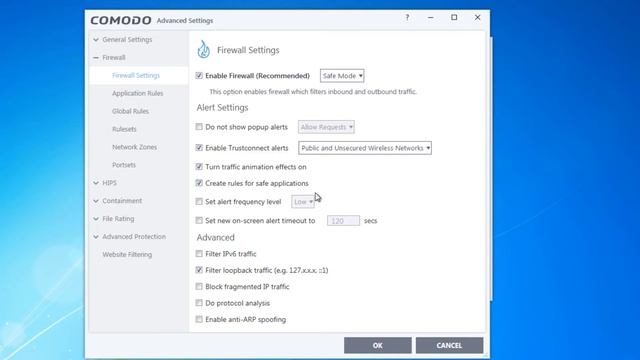Enable Filter IPv6 traffic
Image resolution: width=640 pixels, height=360 pixels.
199,253
